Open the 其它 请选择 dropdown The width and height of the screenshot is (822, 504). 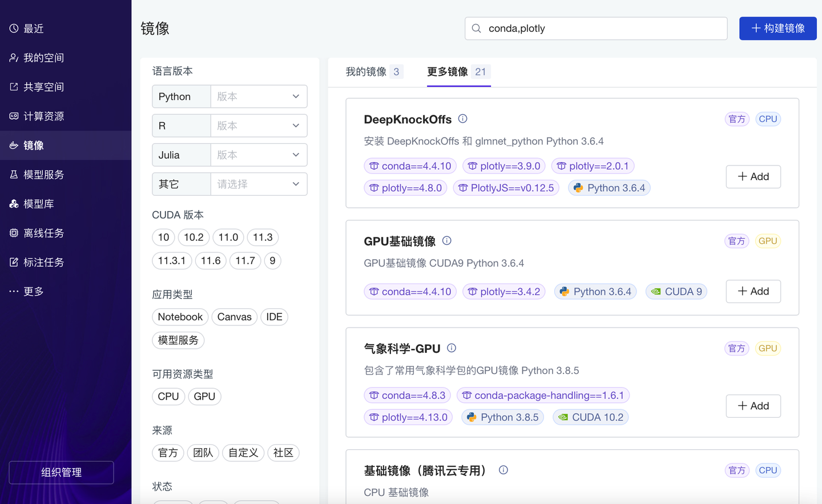coord(259,184)
